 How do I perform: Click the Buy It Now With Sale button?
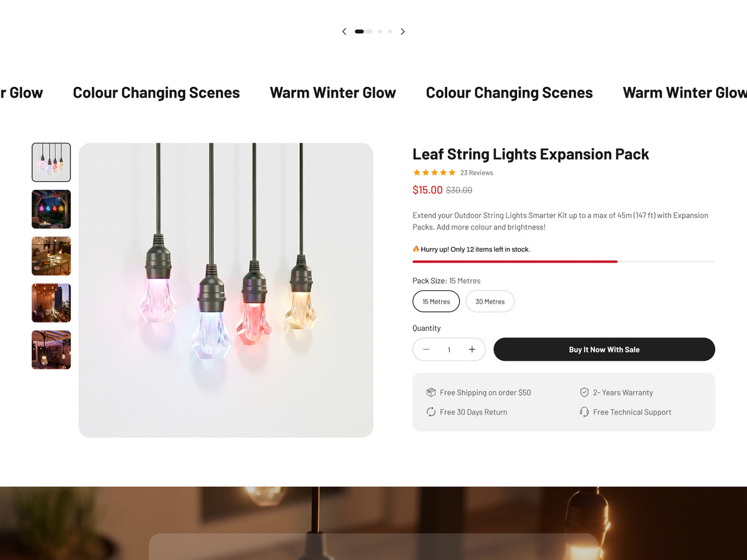tap(604, 349)
